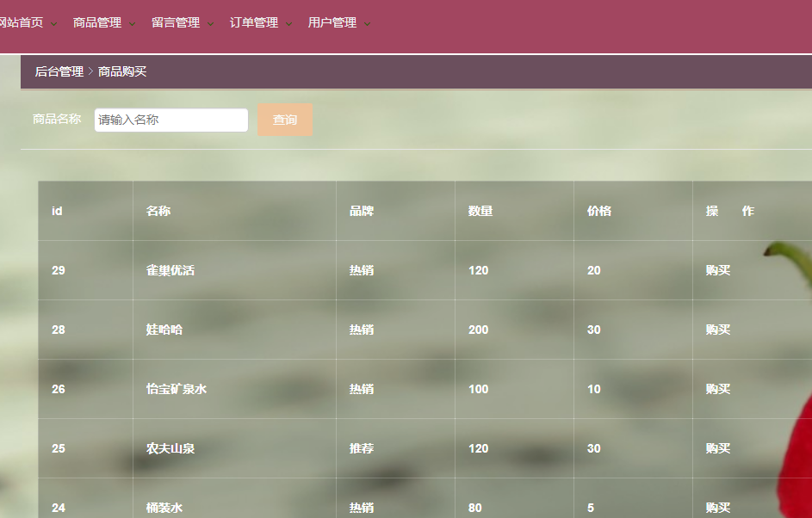Click price 5 in 桶装水 row
This screenshot has width=812, height=518.
coord(591,508)
